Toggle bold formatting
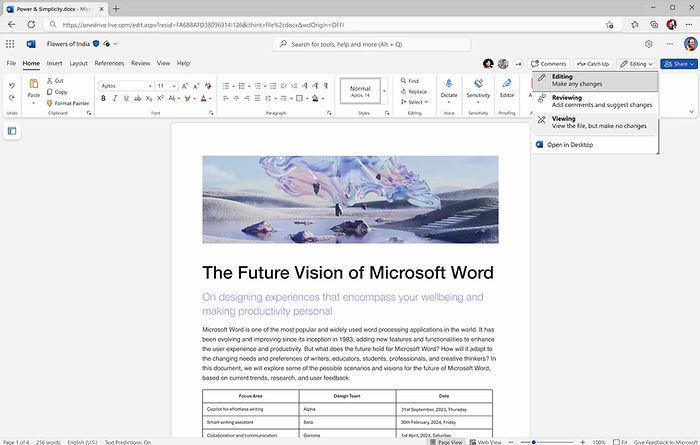This screenshot has height=445, width=700. click(103, 98)
